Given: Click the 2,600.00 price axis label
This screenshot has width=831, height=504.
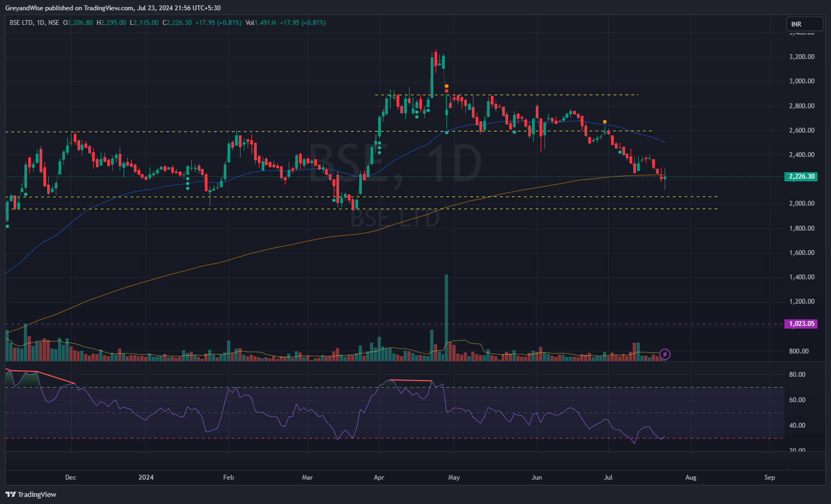Looking at the screenshot, I should pyautogui.click(x=802, y=130).
